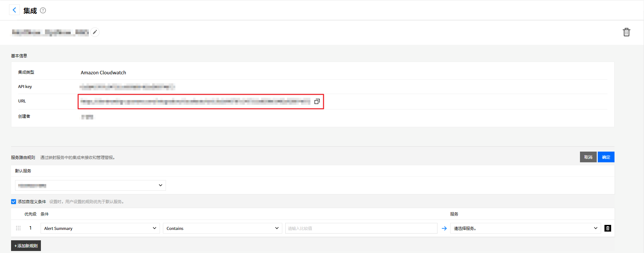Click the drag handle of rule 1
The width and height of the screenshot is (644, 253).
pyautogui.click(x=18, y=228)
